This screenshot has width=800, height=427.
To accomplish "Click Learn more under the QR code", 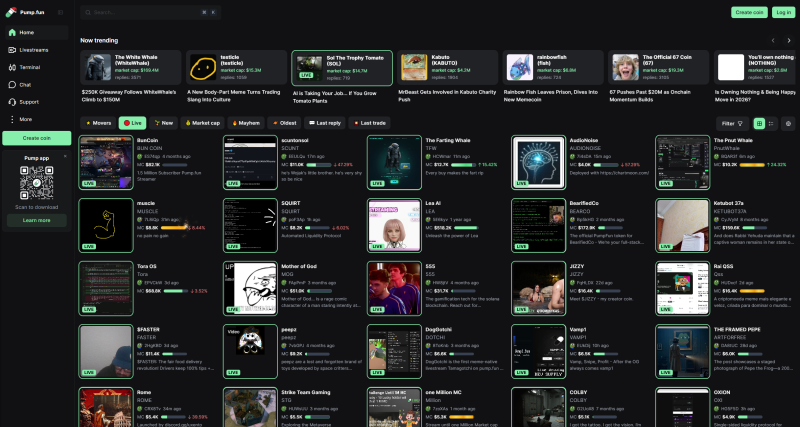I will tap(36, 220).
